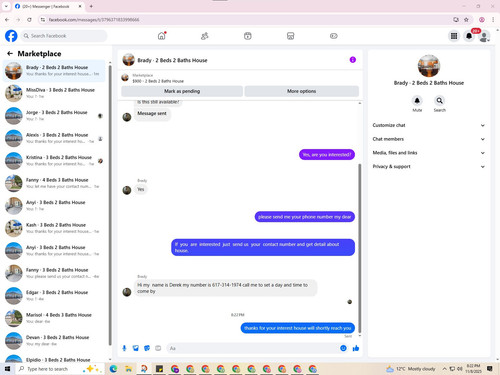The width and height of the screenshot is (500, 375).
Task: Click the back arrow beside Marketplace
Action: (10, 53)
